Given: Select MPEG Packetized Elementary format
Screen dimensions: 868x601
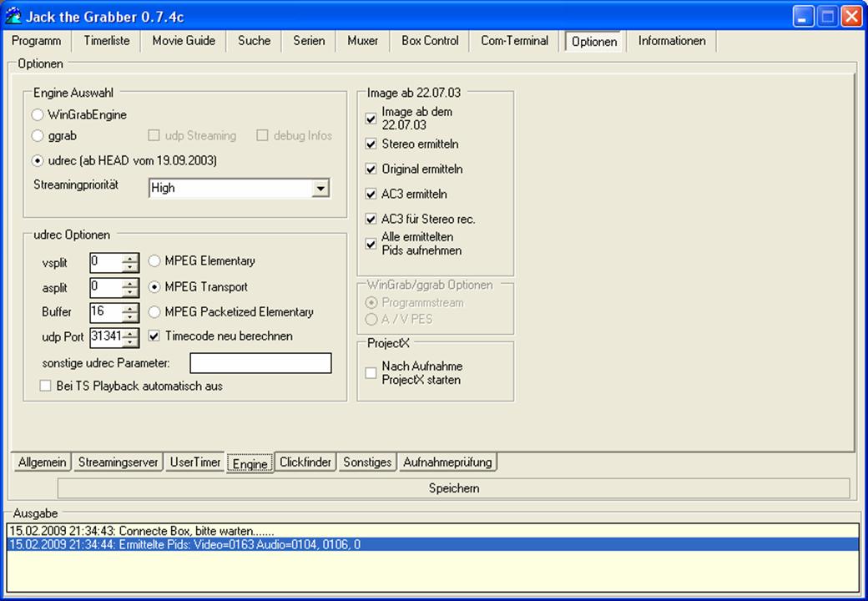Looking at the screenshot, I should point(154,312).
